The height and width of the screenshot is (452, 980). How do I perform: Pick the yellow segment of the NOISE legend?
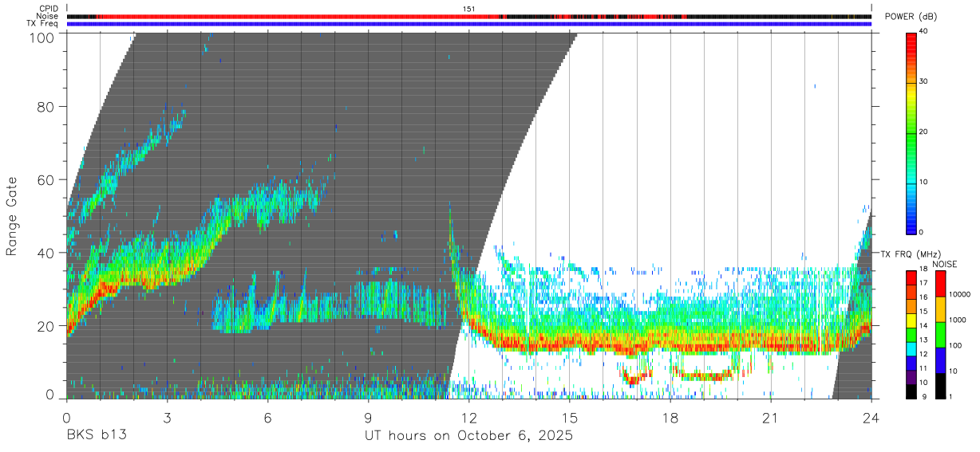940,309
